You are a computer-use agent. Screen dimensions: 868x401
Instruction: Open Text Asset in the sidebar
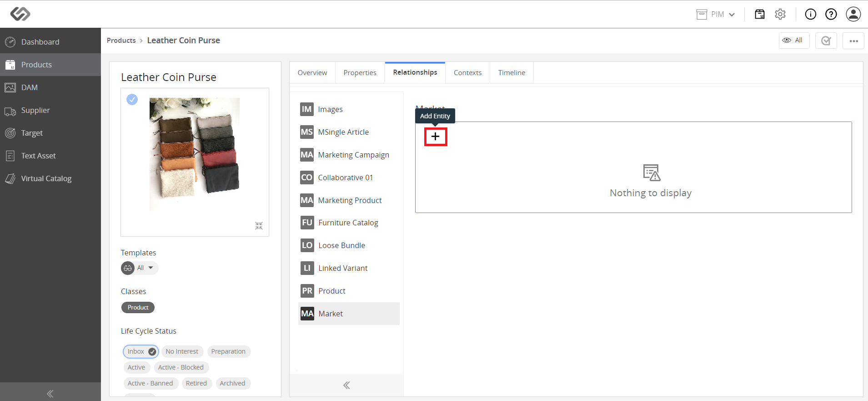click(x=50, y=156)
